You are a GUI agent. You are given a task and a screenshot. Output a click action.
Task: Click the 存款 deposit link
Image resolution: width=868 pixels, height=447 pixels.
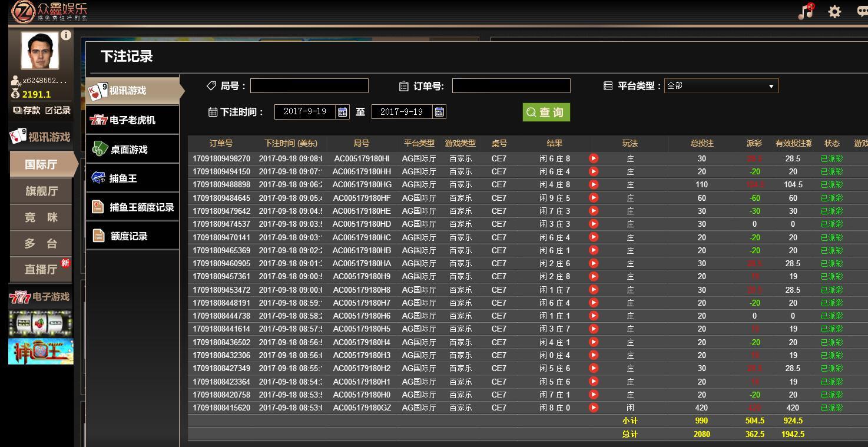point(26,110)
